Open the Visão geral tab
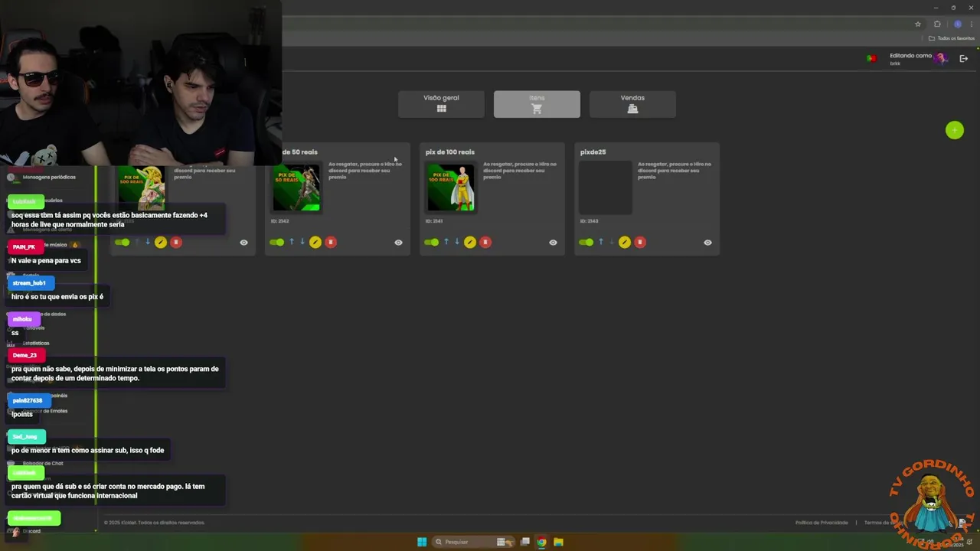This screenshot has height=551, width=980. click(441, 104)
